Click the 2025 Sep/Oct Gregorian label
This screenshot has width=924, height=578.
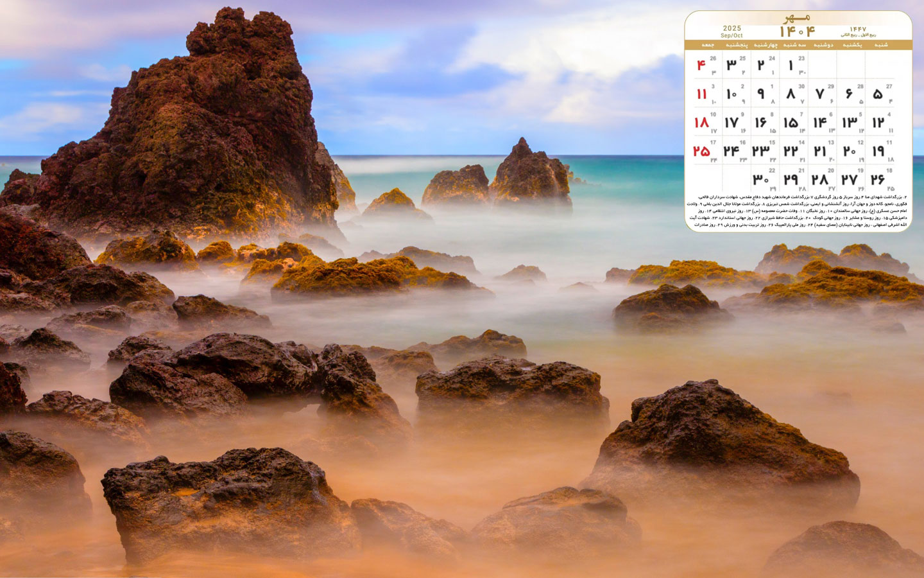pyautogui.click(x=732, y=31)
